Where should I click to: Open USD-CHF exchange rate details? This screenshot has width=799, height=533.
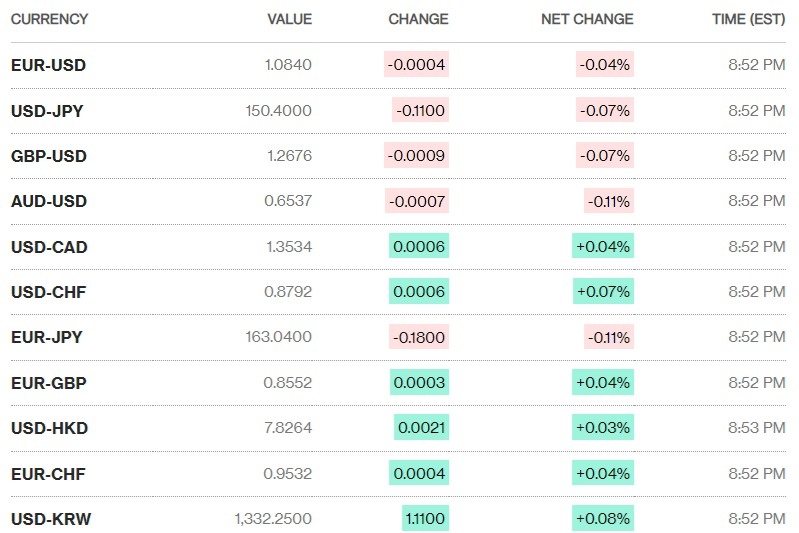tap(47, 292)
